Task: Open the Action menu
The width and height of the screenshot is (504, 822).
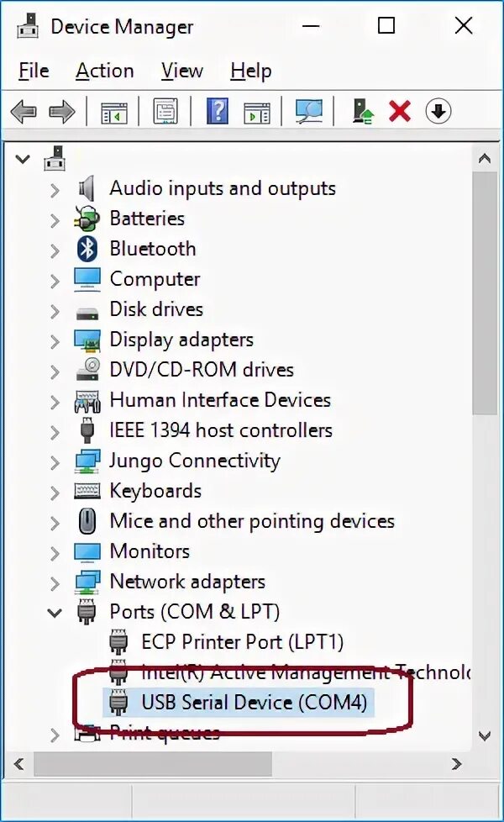Action: tap(104, 71)
